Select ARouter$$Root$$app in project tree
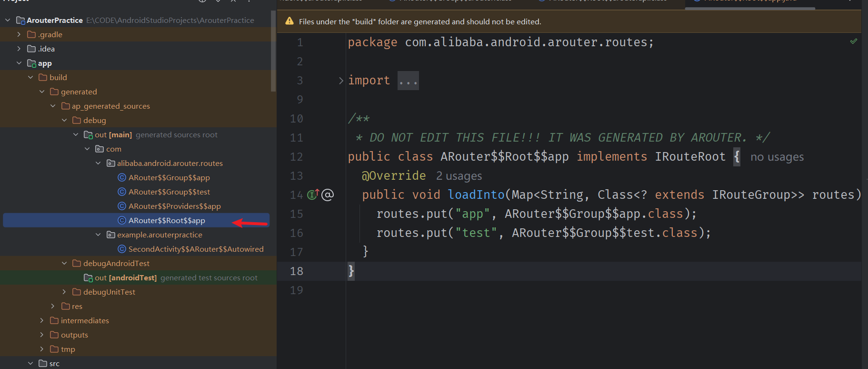The height and width of the screenshot is (369, 868). pyautogui.click(x=136, y=220)
